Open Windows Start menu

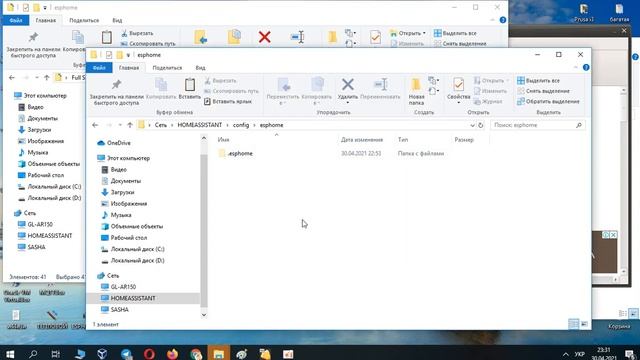(x=10, y=354)
